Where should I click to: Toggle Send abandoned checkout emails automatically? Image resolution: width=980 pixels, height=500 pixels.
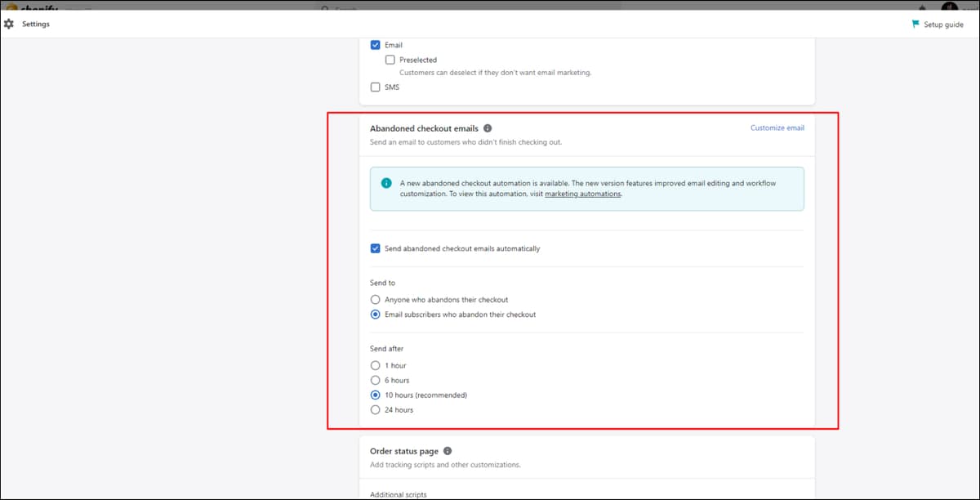376,248
